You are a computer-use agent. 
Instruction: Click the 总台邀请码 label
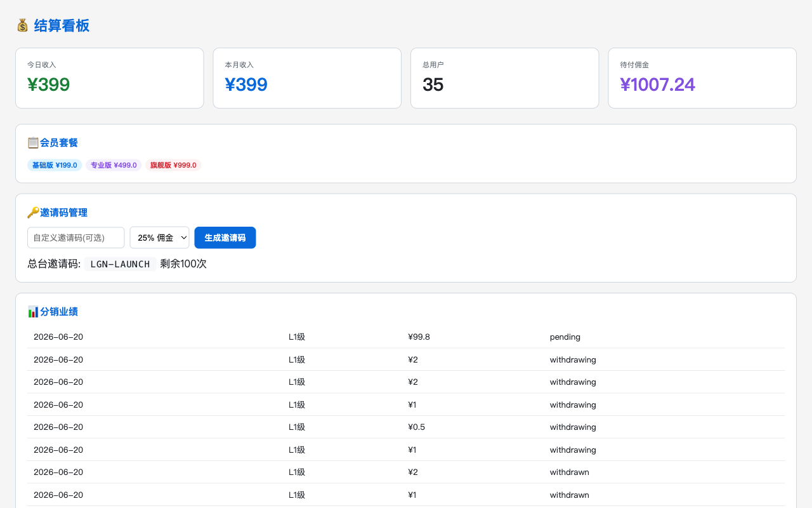point(54,264)
